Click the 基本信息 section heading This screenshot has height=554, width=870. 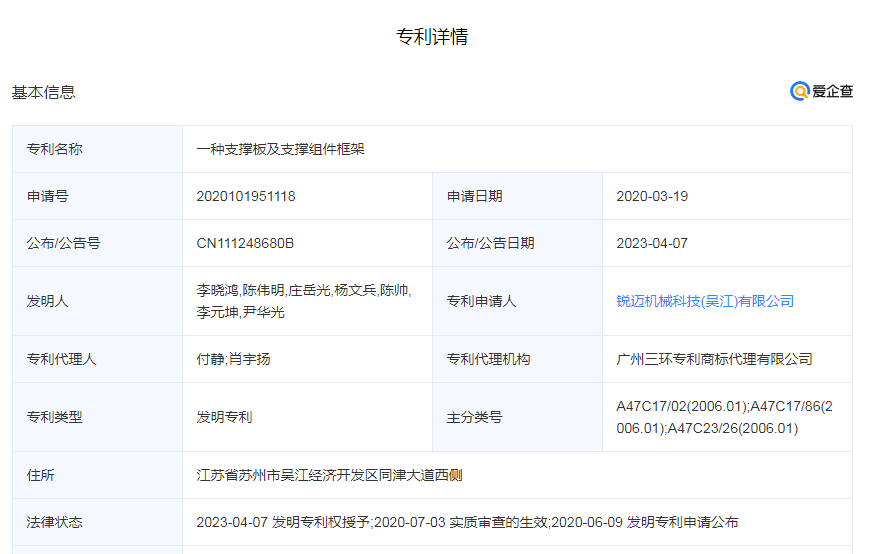click(43, 92)
